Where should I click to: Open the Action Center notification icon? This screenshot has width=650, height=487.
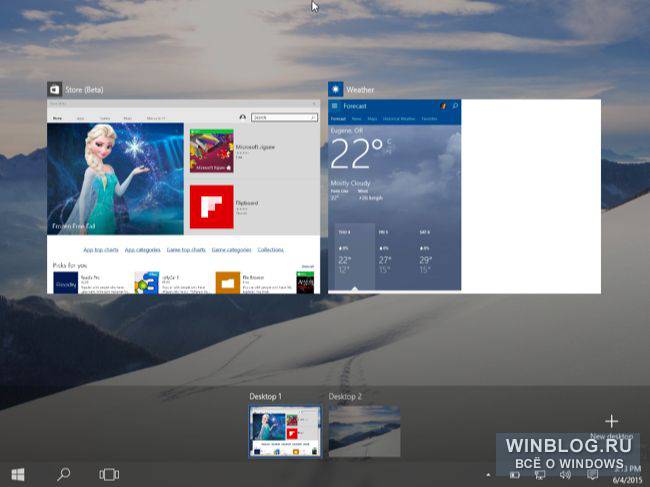593,475
